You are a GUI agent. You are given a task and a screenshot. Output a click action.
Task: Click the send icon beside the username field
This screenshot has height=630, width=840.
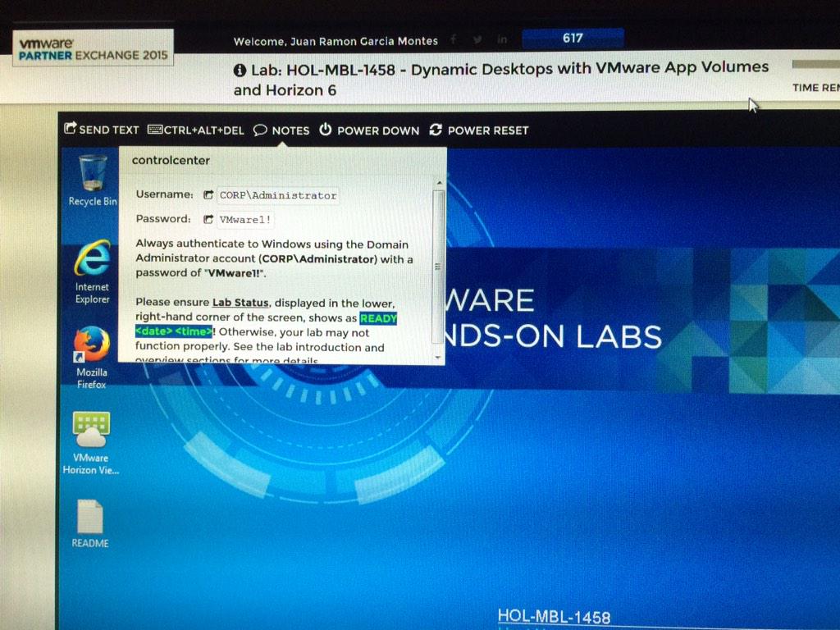click(x=208, y=195)
